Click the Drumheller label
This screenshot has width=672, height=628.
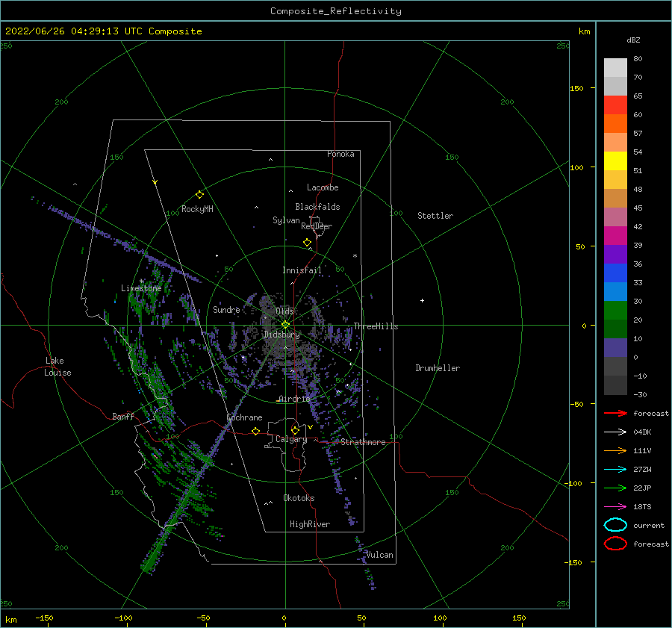click(438, 368)
